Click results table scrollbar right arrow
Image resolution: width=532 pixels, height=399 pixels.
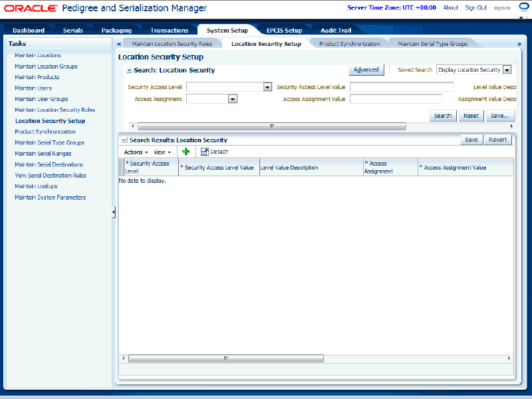tap(509, 358)
